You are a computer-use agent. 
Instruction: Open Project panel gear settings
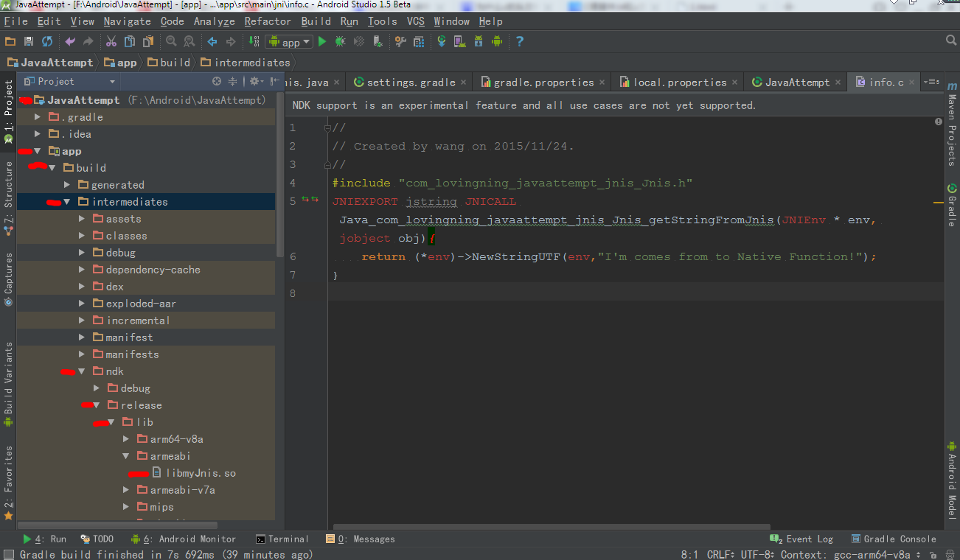point(255,81)
